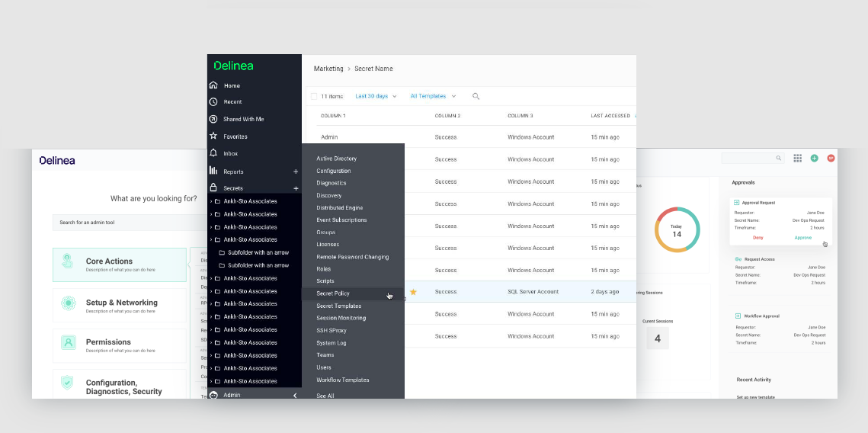Click the Favorites star icon in sidebar
Screen dimensions: 868x433
(x=213, y=136)
